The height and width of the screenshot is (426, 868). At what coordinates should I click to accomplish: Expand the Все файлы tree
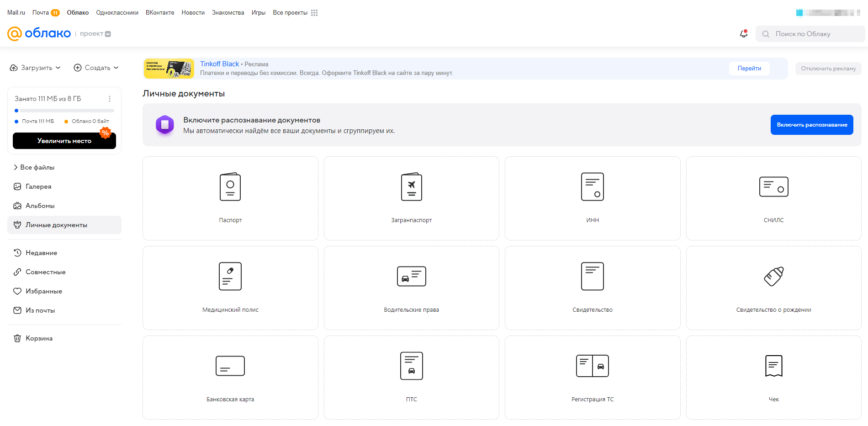(16, 167)
